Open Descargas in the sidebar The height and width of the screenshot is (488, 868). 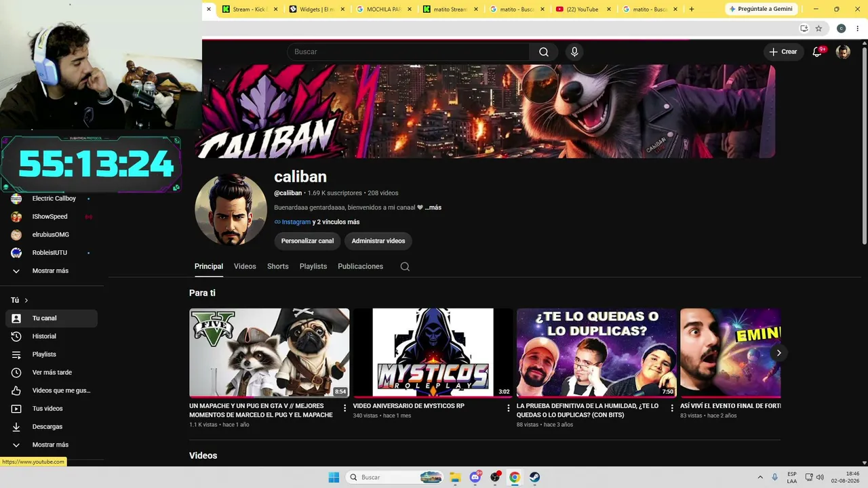pyautogui.click(x=52, y=427)
